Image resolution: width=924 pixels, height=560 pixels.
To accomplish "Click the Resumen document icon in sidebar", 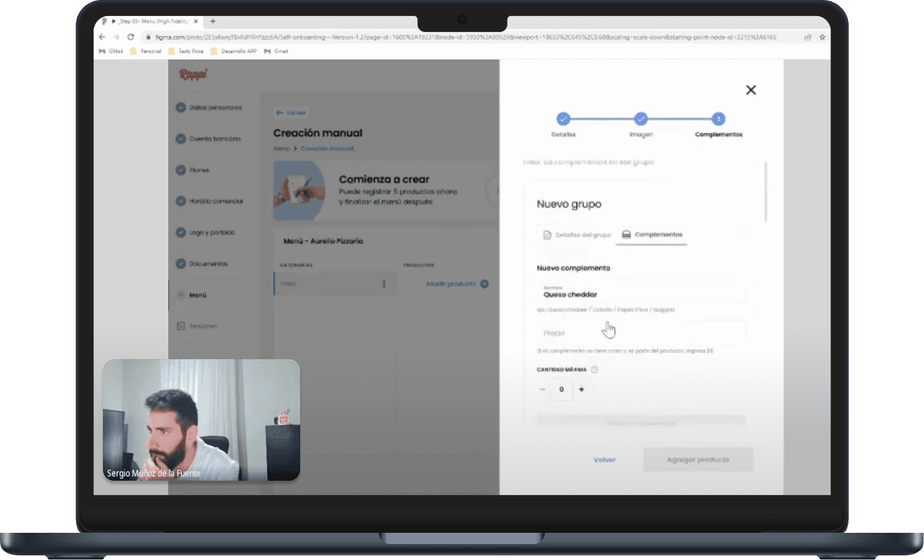I will coord(181,326).
